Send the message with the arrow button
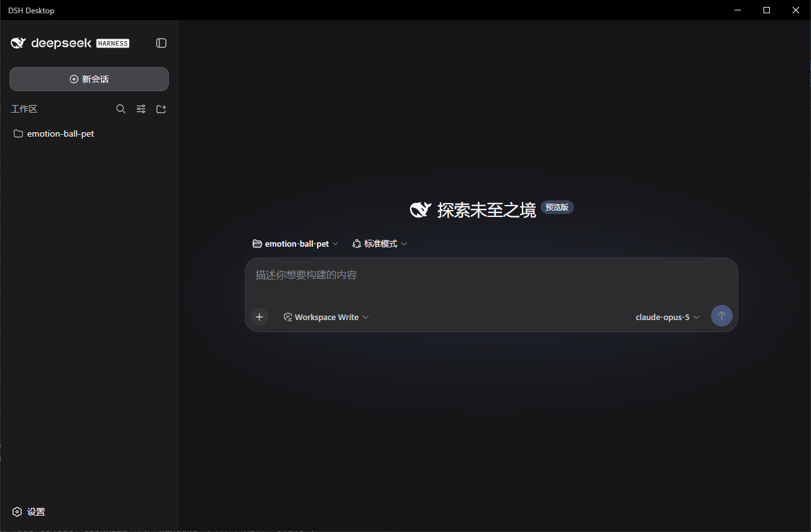This screenshot has width=811, height=532. [722, 316]
